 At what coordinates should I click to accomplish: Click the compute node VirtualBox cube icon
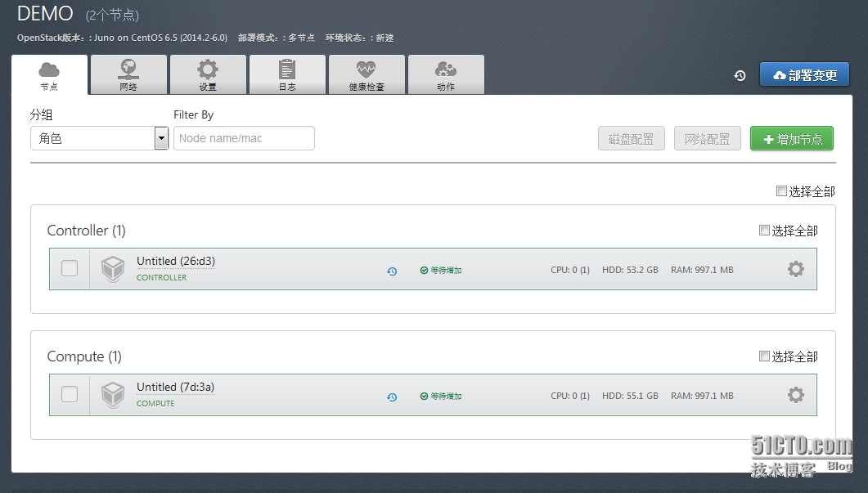coord(113,396)
